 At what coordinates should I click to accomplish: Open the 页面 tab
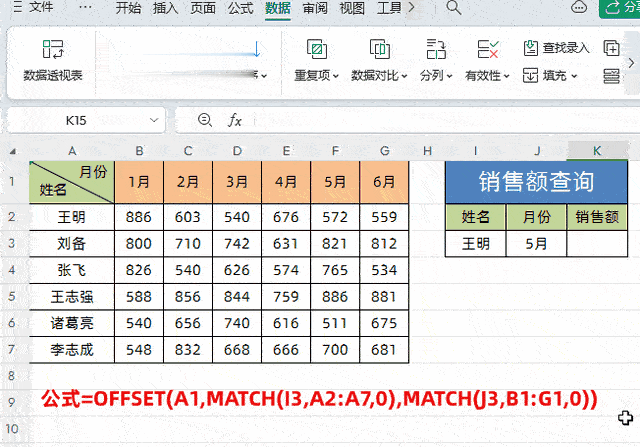tap(203, 8)
